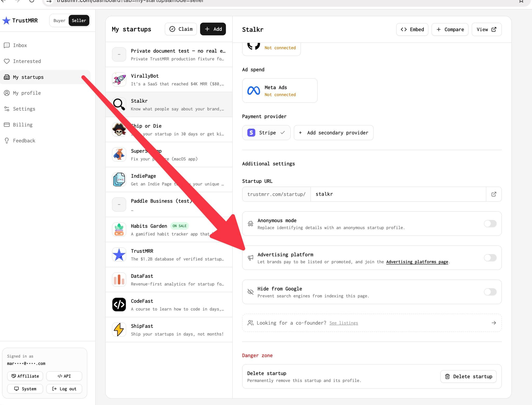
Task: Click the Claim button
Action: [181, 29]
